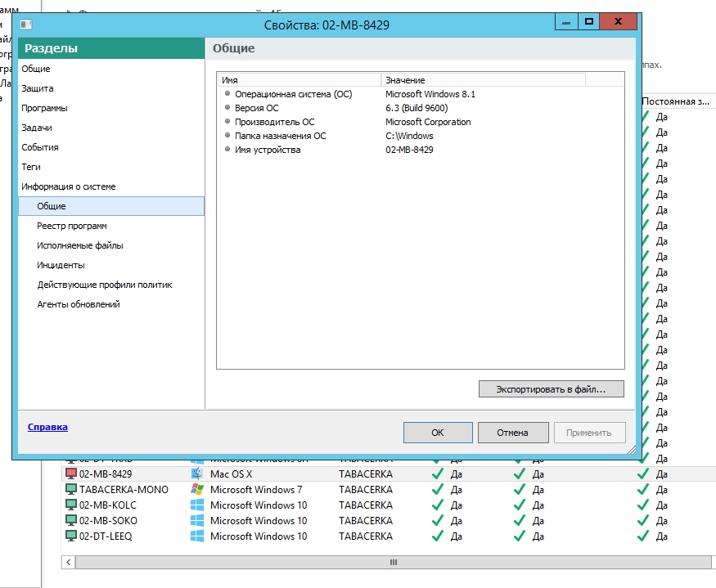716x588 pixels.
Task: Click the computer icon next to 02-MB-KOLC
Action: pos(70,505)
